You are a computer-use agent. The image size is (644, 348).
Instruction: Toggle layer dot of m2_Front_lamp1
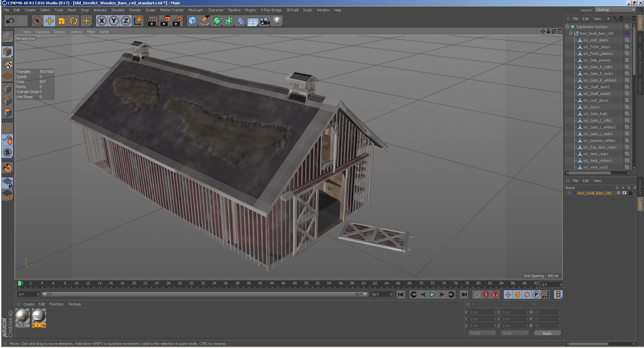[627, 47]
